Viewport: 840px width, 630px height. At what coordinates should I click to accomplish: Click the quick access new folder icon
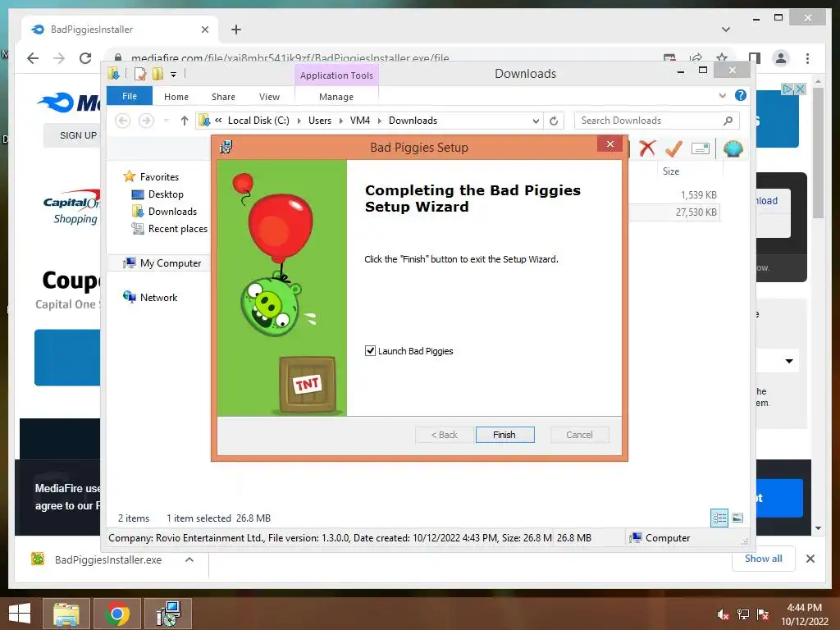[x=157, y=74]
